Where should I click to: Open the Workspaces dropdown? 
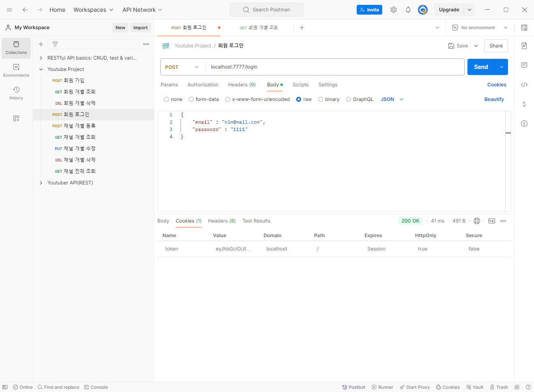pyautogui.click(x=93, y=10)
